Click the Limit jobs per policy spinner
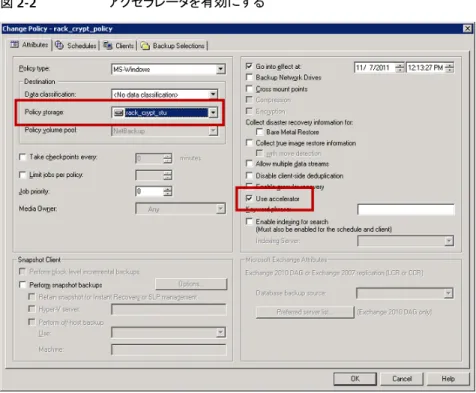 [x=168, y=175]
